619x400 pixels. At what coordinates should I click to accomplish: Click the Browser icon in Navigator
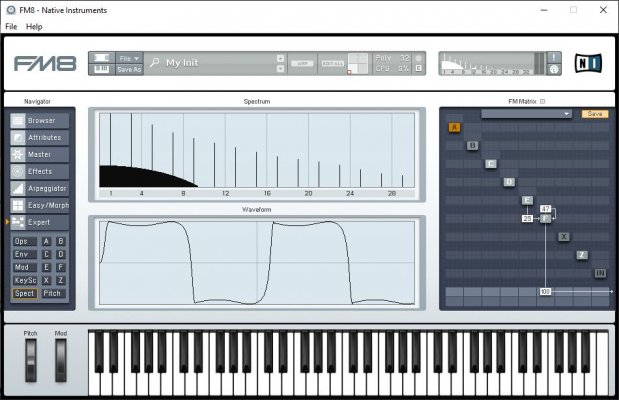pos(18,120)
